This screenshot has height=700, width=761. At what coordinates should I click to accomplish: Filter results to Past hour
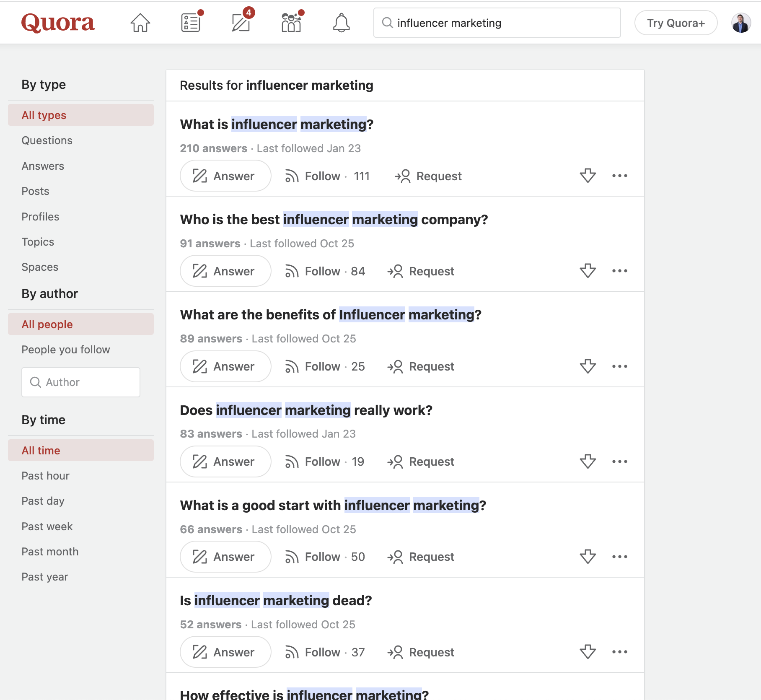(45, 476)
